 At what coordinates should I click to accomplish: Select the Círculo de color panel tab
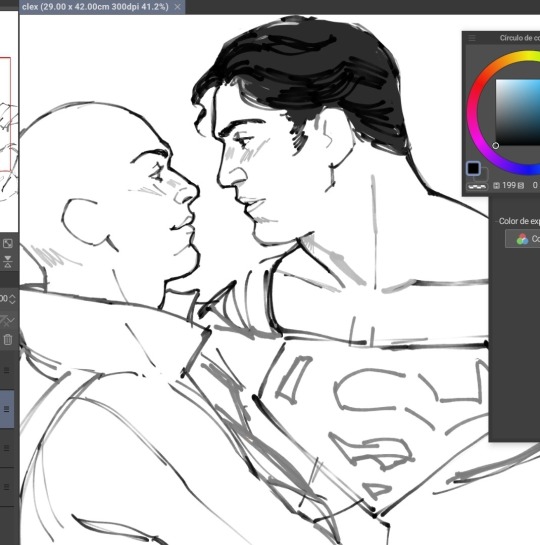tap(519, 38)
